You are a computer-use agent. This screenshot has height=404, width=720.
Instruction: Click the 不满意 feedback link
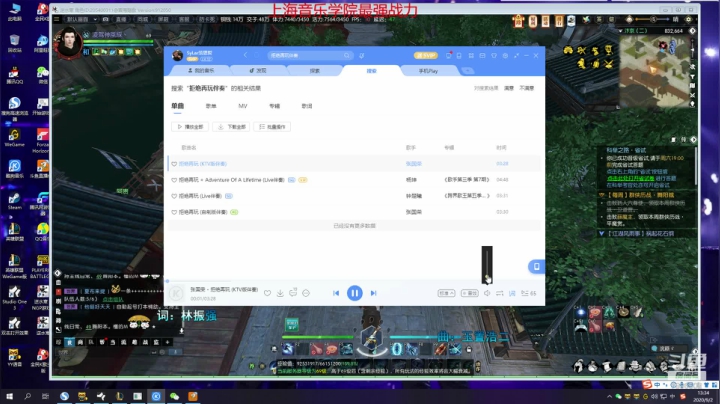(x=527, y=88)
